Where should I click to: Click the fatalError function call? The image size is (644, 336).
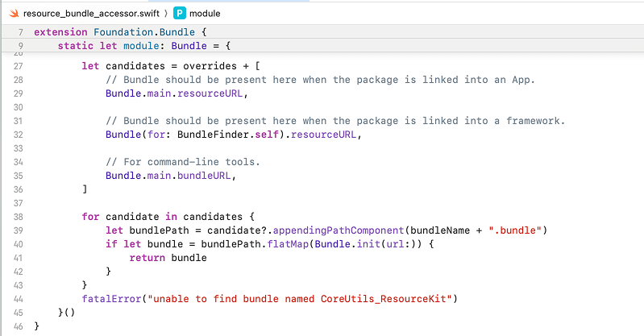coord(112,299)
